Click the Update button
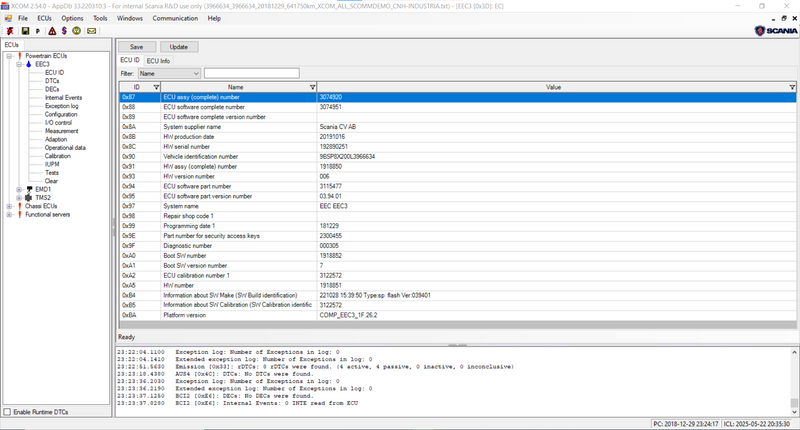Viewport: 800px width, 430px height. (179, 47)
